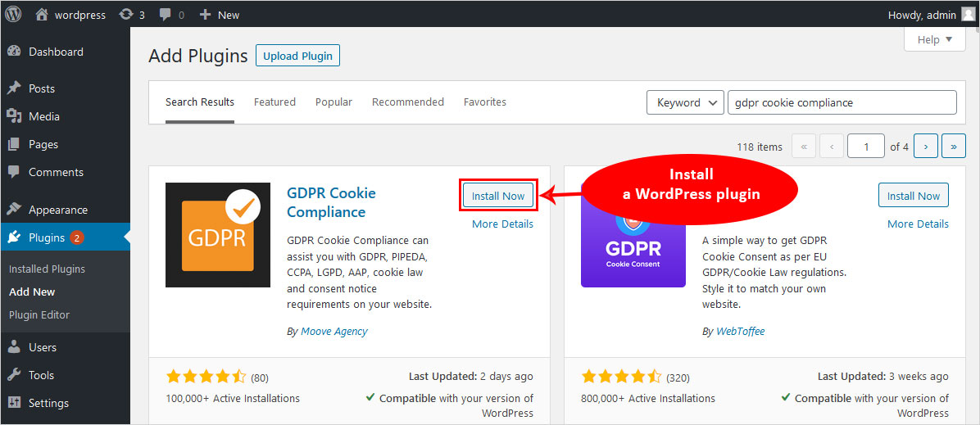Click the admin avatar icon
This screenshot has width=980, height=425.
click(x=968, y=15)
